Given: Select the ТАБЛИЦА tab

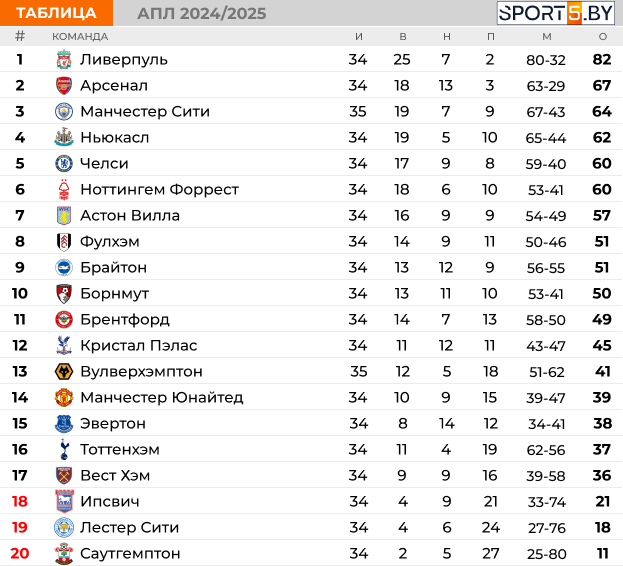Looking at the screenshot, I should [56, 13].
